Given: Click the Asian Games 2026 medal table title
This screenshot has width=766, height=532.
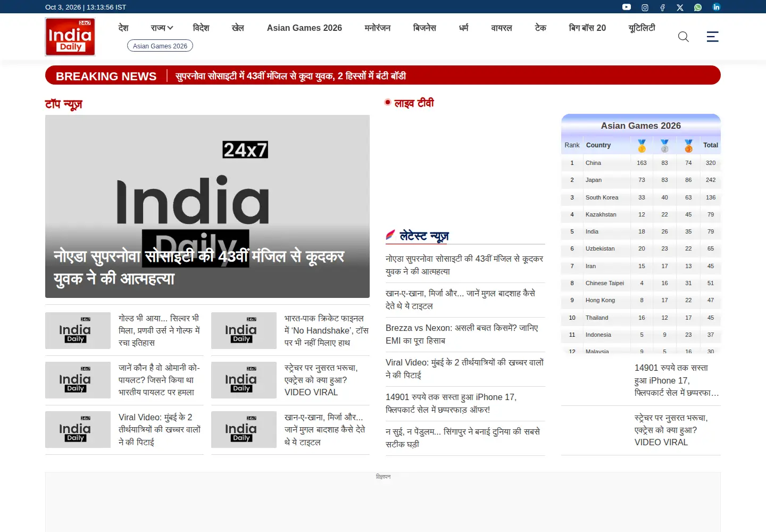Looking at the screenshot, I should (641, 126).
